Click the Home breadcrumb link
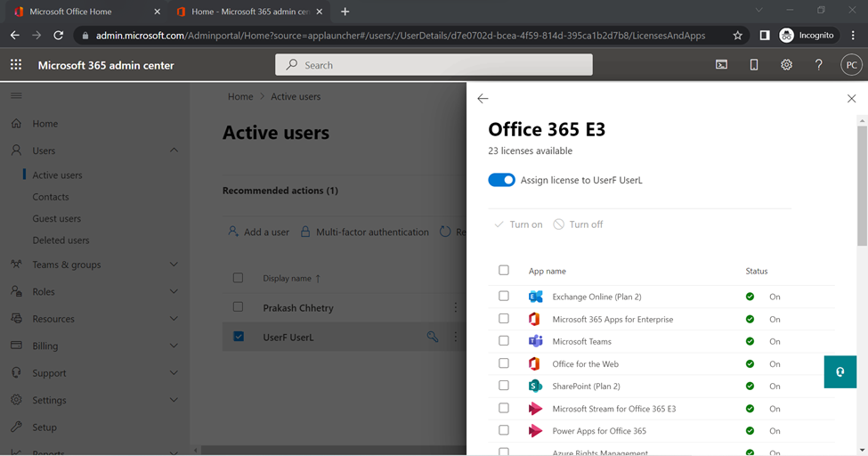 (240, 96)
